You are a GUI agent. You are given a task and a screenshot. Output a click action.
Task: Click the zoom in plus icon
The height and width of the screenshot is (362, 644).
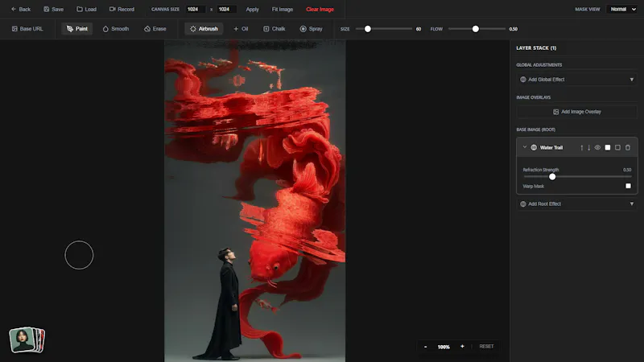(x=462, y=347)
